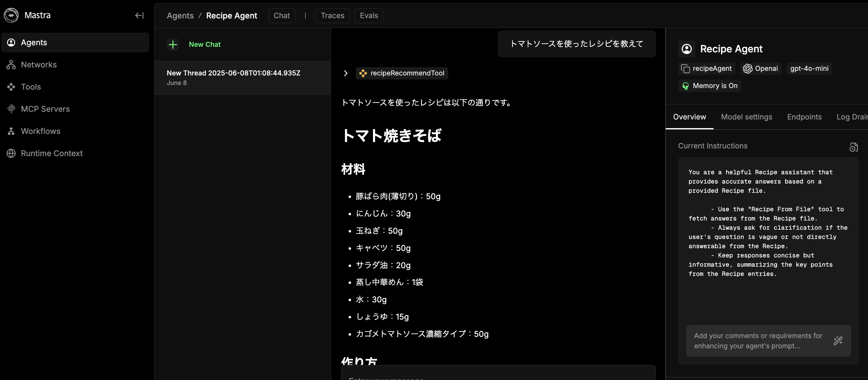Click the Current Instructions label
This screenshot has width=868, height=380.
click(x=713, y=146)
